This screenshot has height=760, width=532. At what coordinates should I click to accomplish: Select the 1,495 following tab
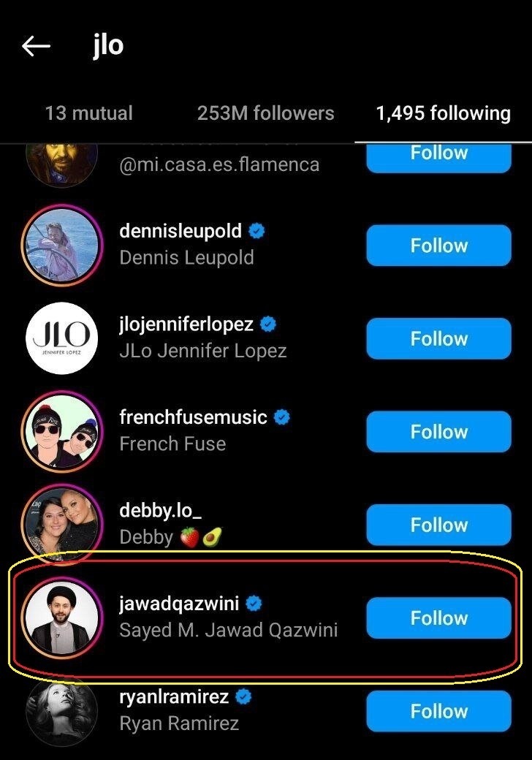click(x=443, y=113)
